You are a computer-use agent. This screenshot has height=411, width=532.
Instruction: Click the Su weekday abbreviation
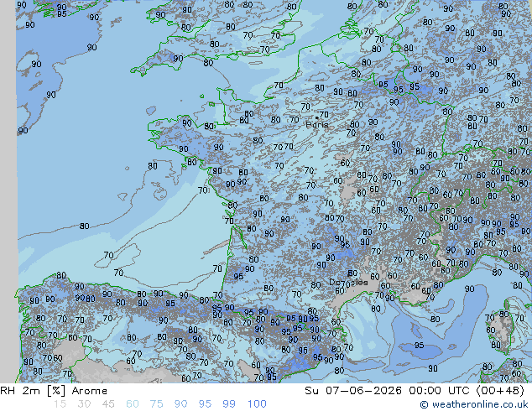pyautogui.click(x=311, y=391)
